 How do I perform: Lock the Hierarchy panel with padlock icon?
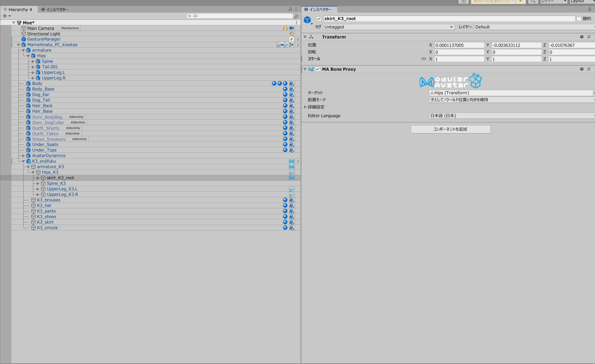[x=290, y=9]
